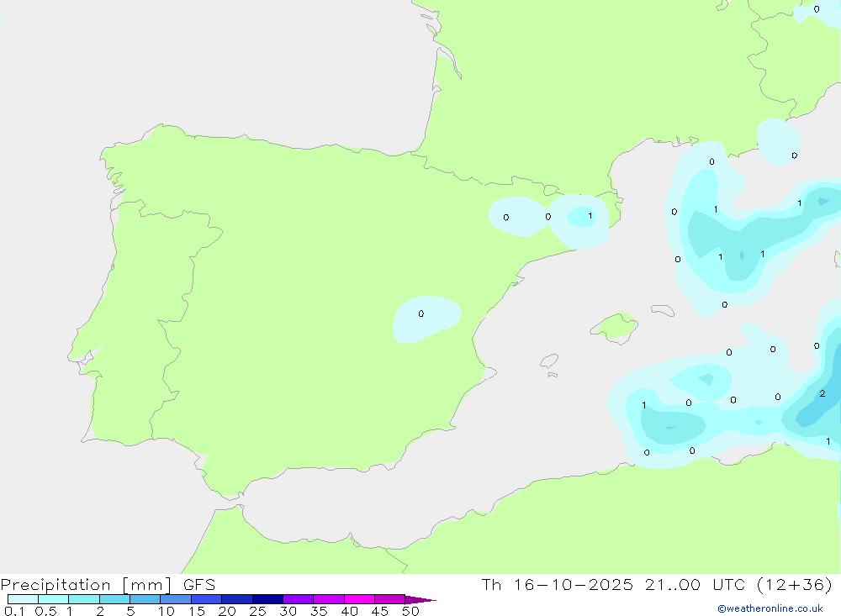This screenshot has height=616, width=841.
Task: Click the '10' legend scale label
Action: 167,611
